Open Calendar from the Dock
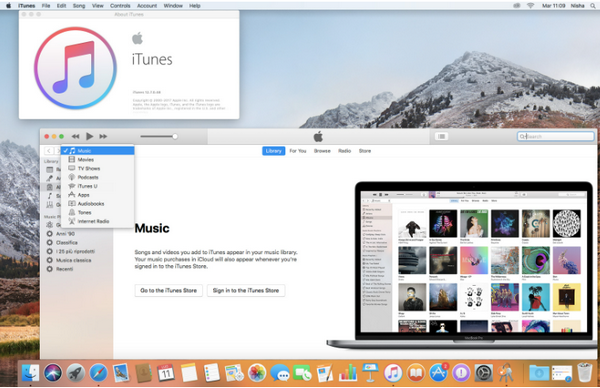This screenshot has height=388, width=600. pyautogui.click(x=166, y=373)
